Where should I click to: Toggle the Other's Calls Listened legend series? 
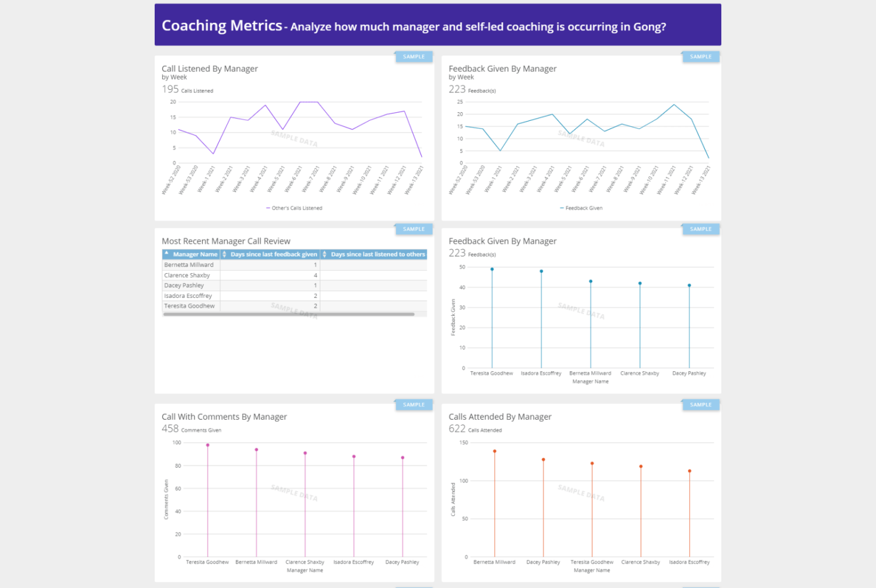pyautogui.click(x=294, y=208)
